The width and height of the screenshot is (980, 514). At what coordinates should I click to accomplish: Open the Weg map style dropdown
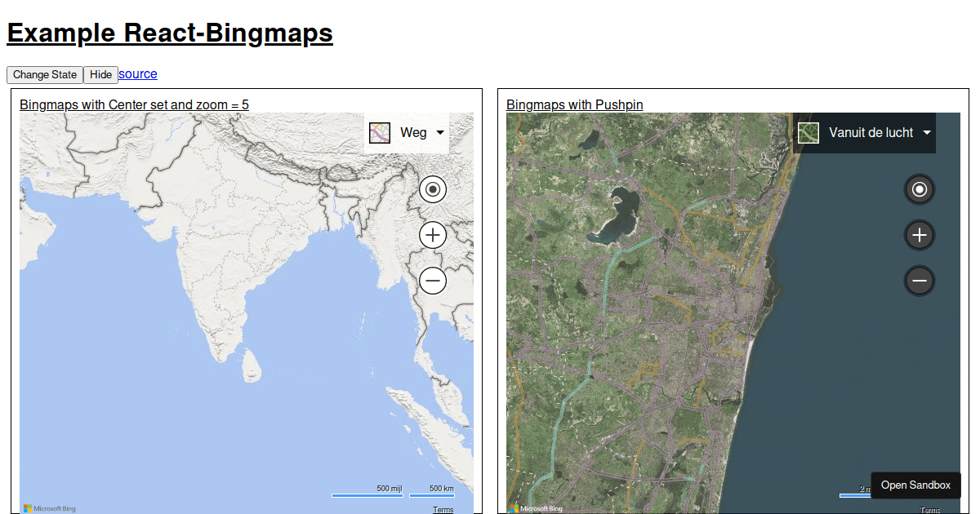[x=412, y=132]
